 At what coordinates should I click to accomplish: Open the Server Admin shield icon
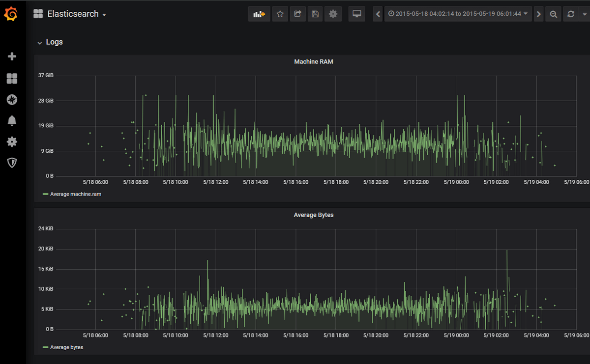[12, 163]
